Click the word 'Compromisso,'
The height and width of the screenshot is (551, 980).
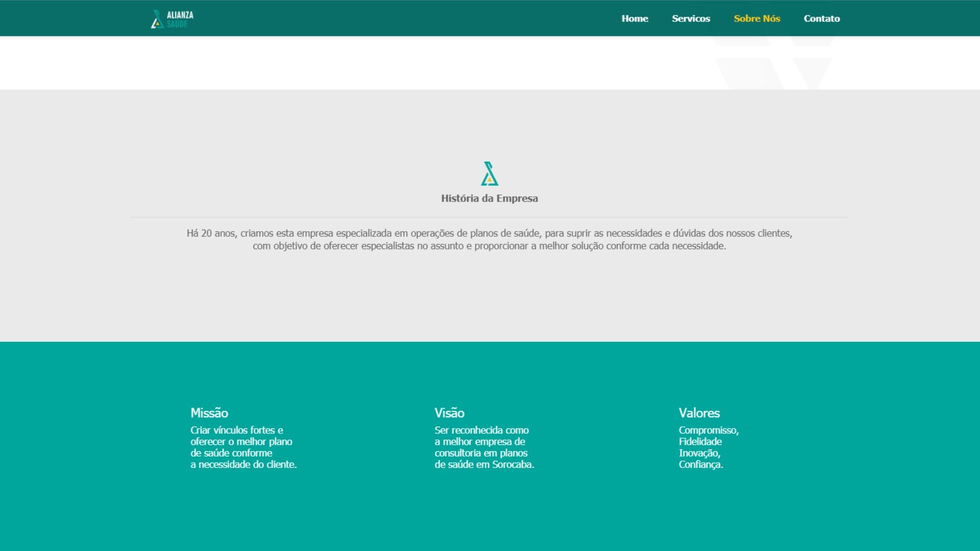pyautogui.click(x=708, y=431)
